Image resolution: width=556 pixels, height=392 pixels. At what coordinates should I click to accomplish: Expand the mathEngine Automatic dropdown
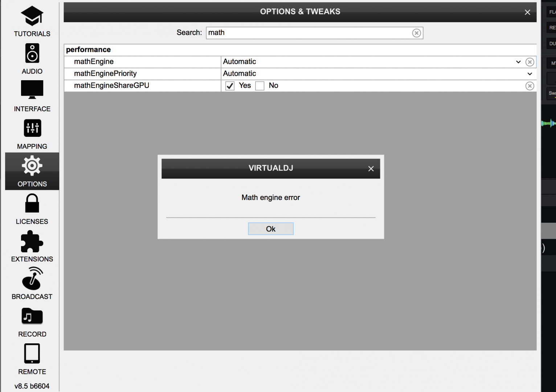(x=518, y=62)
